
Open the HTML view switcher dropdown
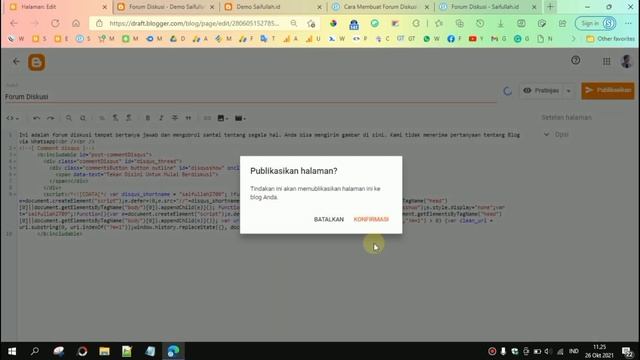coord(13,118)
